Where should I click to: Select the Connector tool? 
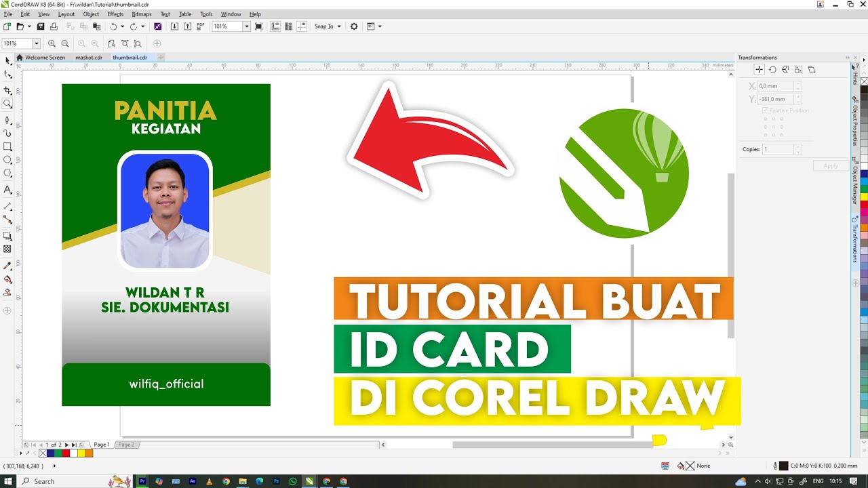coord(7,220)
